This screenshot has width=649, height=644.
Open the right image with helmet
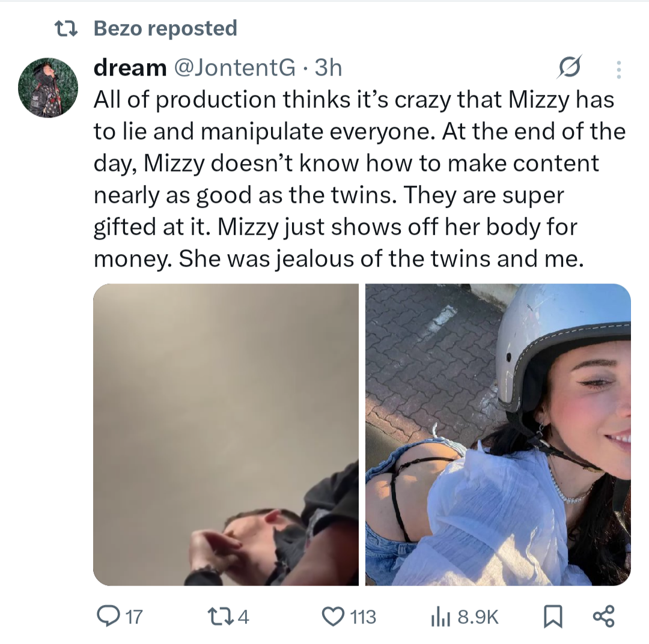[498, 434]
